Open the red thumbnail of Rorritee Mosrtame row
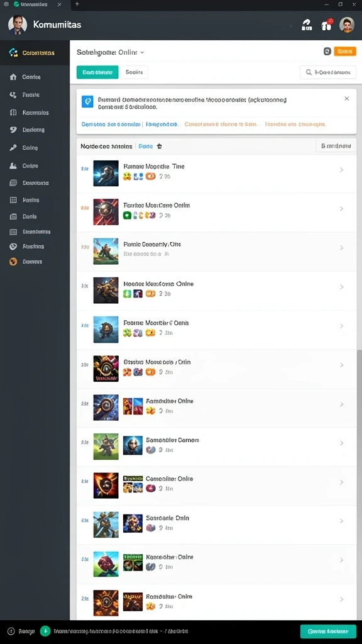The width and height of the screenshot is (362, 644). (x=106, y=212)
